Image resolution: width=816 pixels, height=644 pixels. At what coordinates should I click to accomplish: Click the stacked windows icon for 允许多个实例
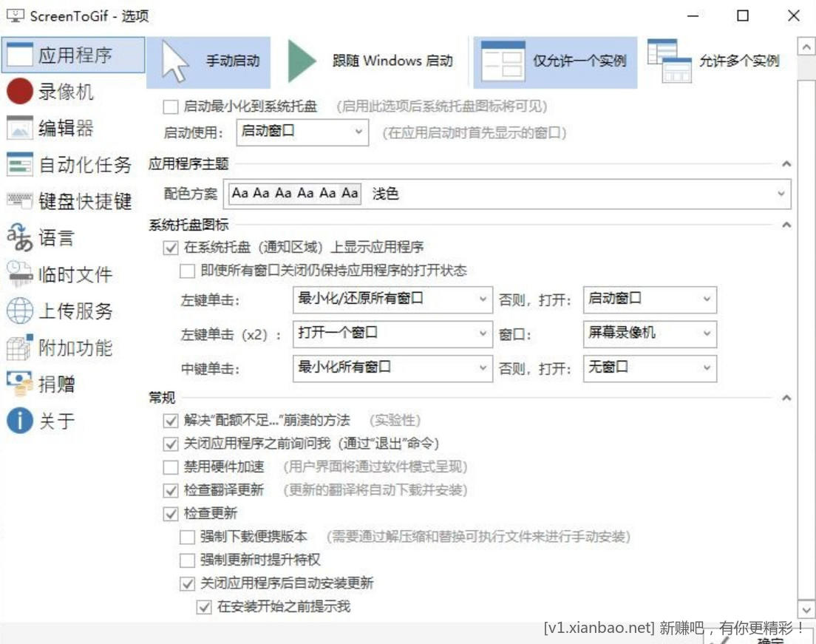coord(669,61)
